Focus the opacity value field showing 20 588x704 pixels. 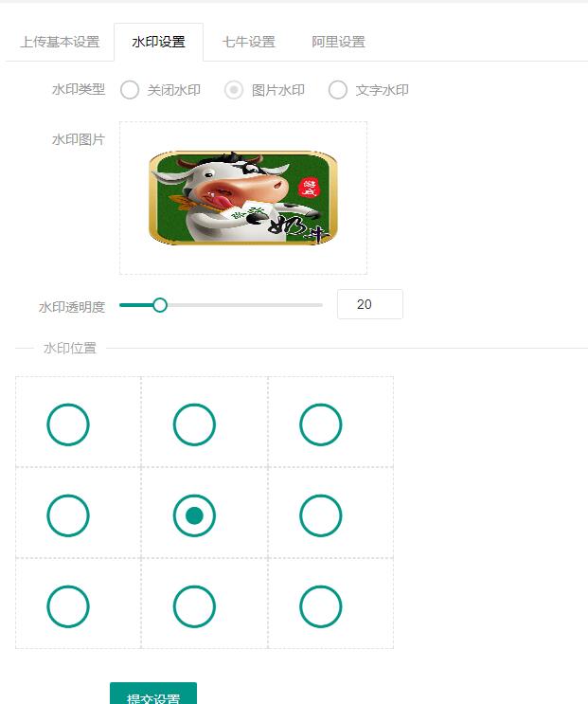point(370,304)
